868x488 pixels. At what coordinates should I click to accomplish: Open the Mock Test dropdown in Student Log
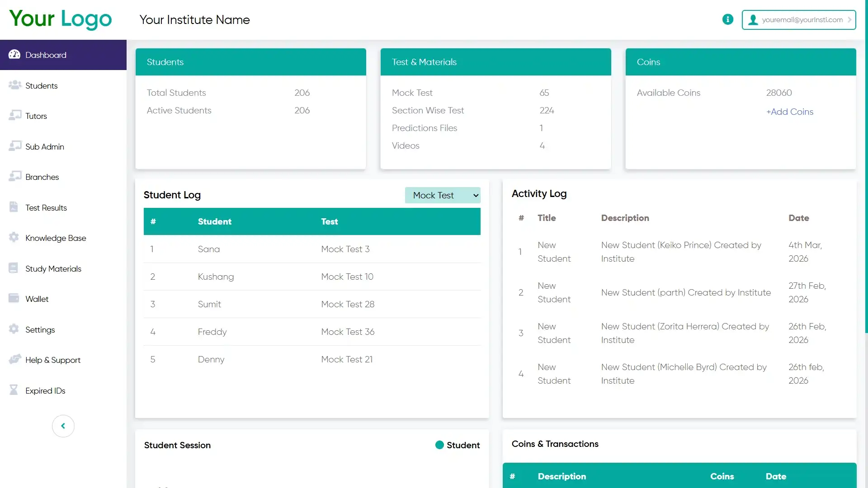point(443,195)
